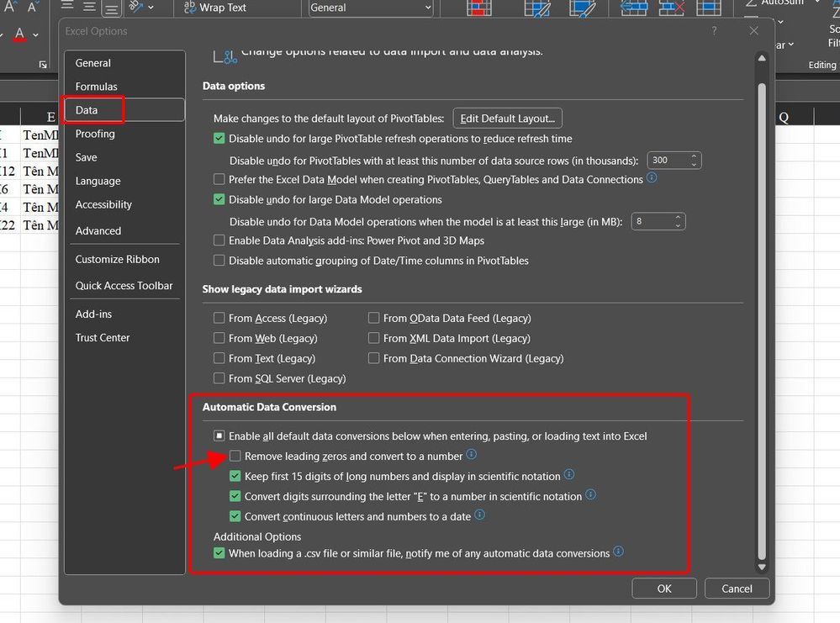
Task: Open the Proofing options category
Action: point(124,134)
